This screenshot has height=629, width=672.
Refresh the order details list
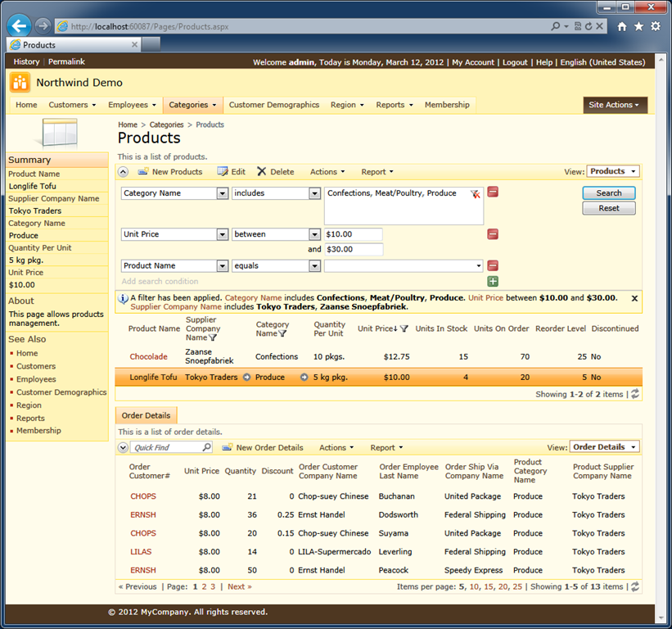635,586
